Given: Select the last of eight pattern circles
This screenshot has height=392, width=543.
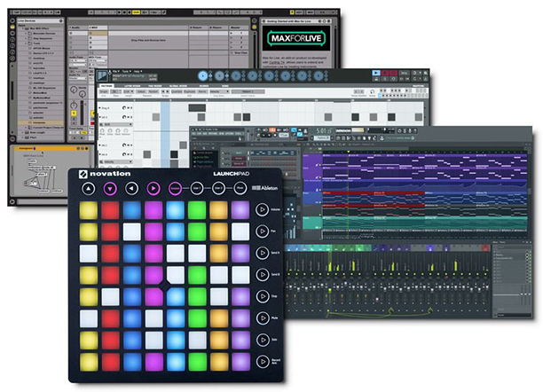Looking at the screenshot, I should 319,76.
